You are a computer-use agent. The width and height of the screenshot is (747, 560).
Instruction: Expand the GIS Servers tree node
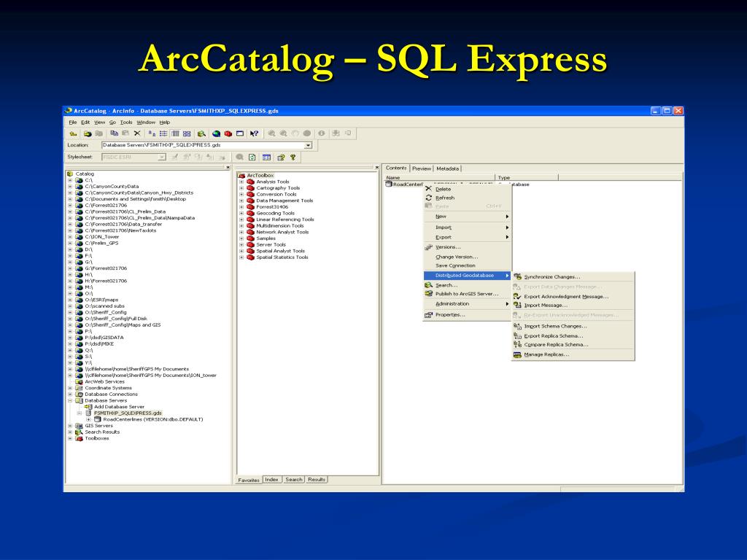coord(70,426)
